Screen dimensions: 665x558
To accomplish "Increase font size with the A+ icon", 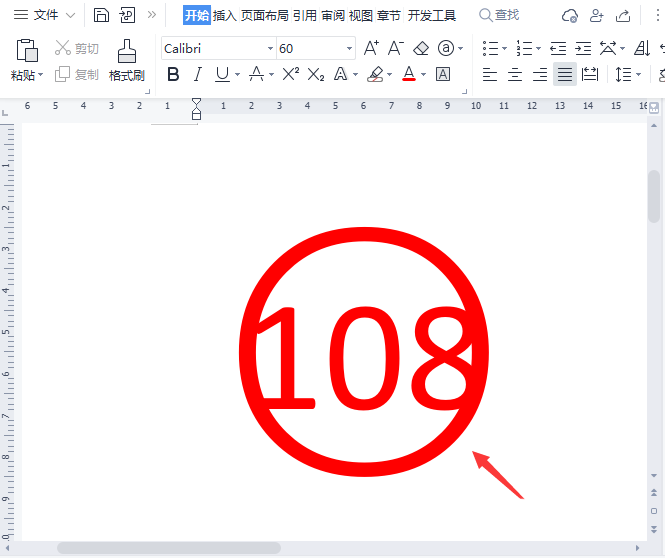I will (x=371, y=48).
